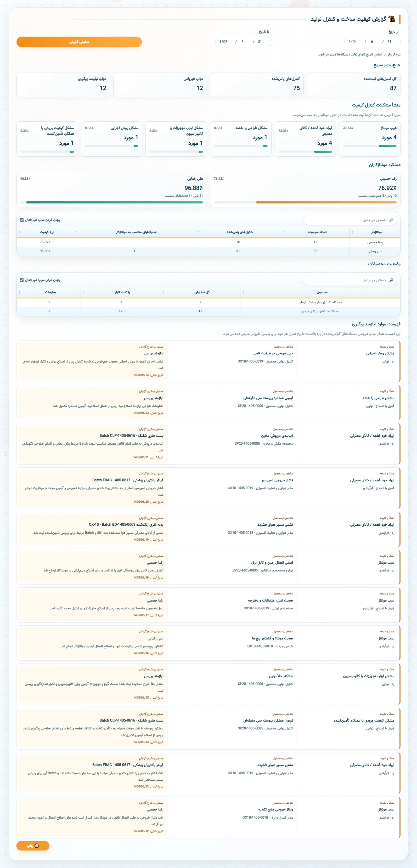
Task: Sort by رفته به انبار column arrows
Action: 84,292
